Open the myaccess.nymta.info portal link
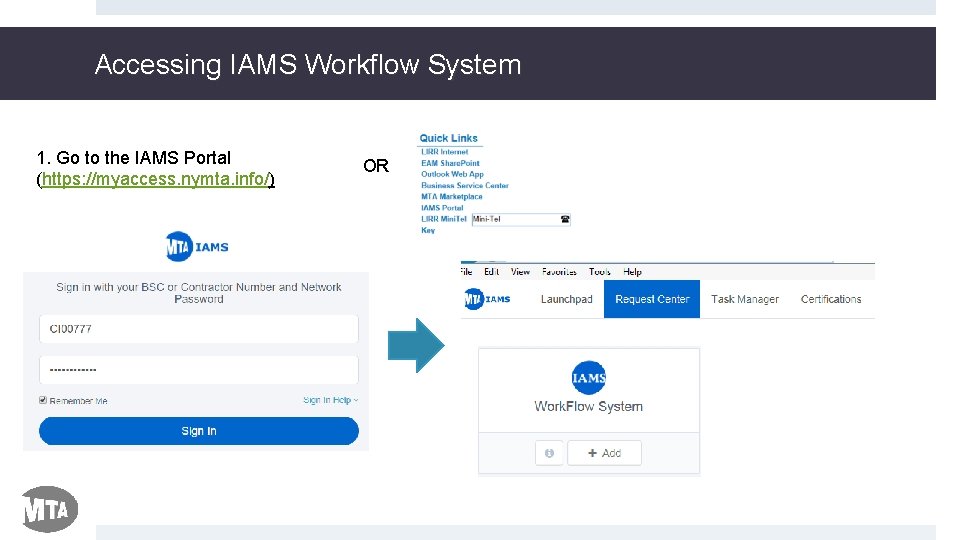Image resolution: width=960 pixels, height=540 pixels. pos(156,179)
